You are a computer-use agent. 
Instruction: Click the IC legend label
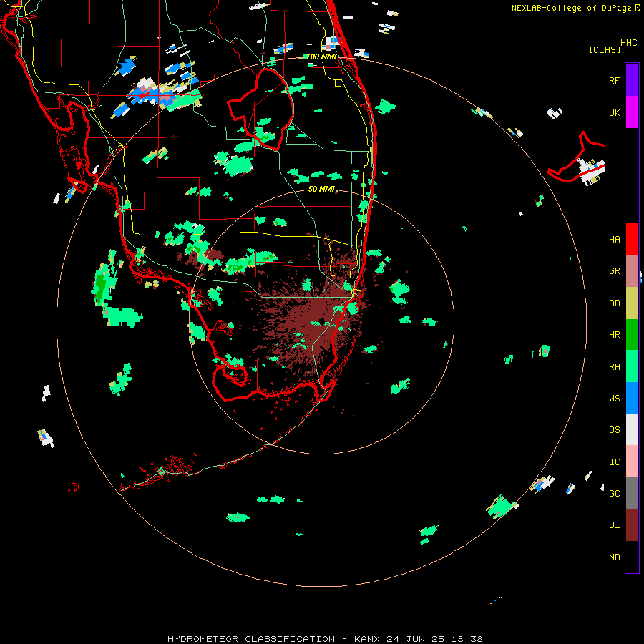coord(614,462)
